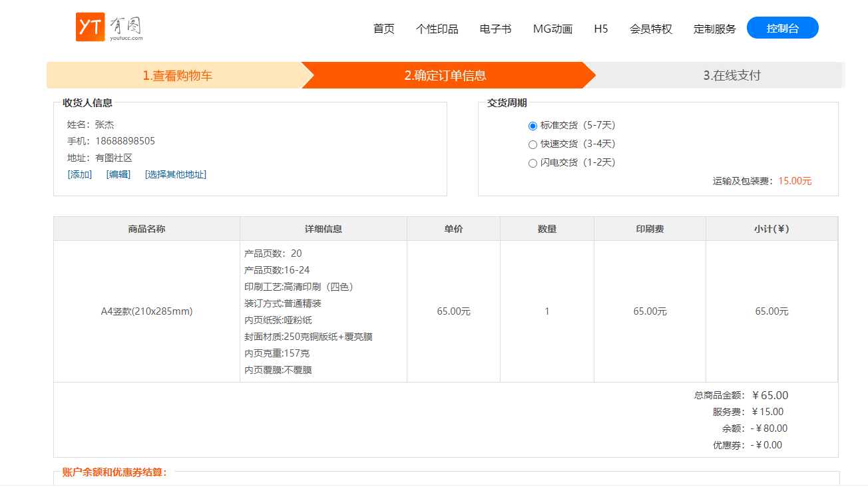Click the blue 控制台 button
Viewport: 868px width, 487px height.
[x=782, y=28]
